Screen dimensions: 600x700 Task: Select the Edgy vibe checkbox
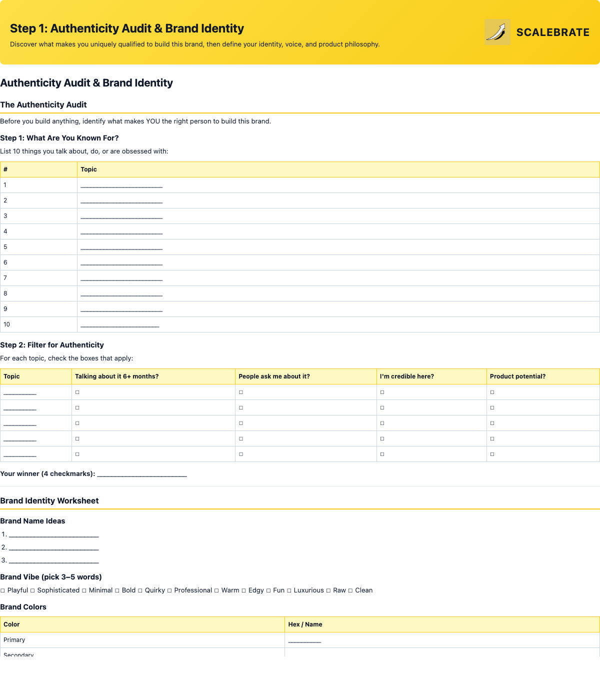tap(244, 590)
